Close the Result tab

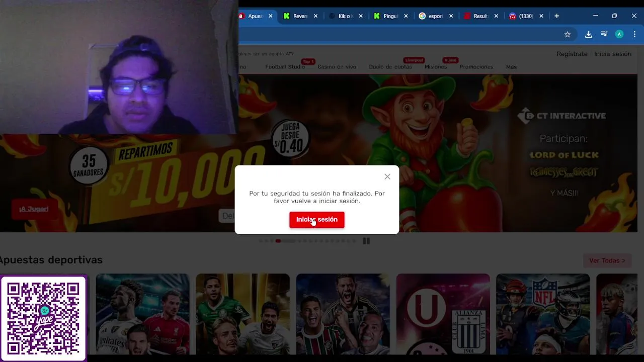[x=496, y=16]
